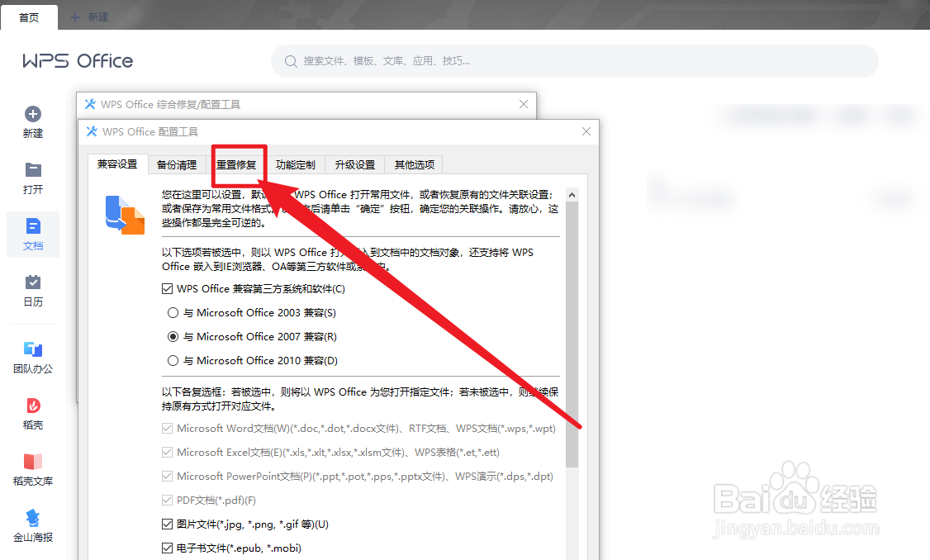The width and height of the screenshot is (930, 560).
Task: Toggle 电子书文件(*.epub, *.mobi) checkbox
Action: coord(168,548)
